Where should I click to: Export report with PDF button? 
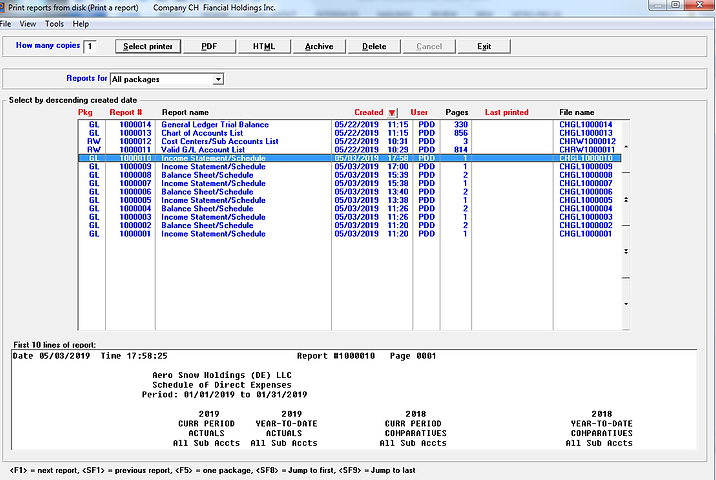[x=209, y=46]
